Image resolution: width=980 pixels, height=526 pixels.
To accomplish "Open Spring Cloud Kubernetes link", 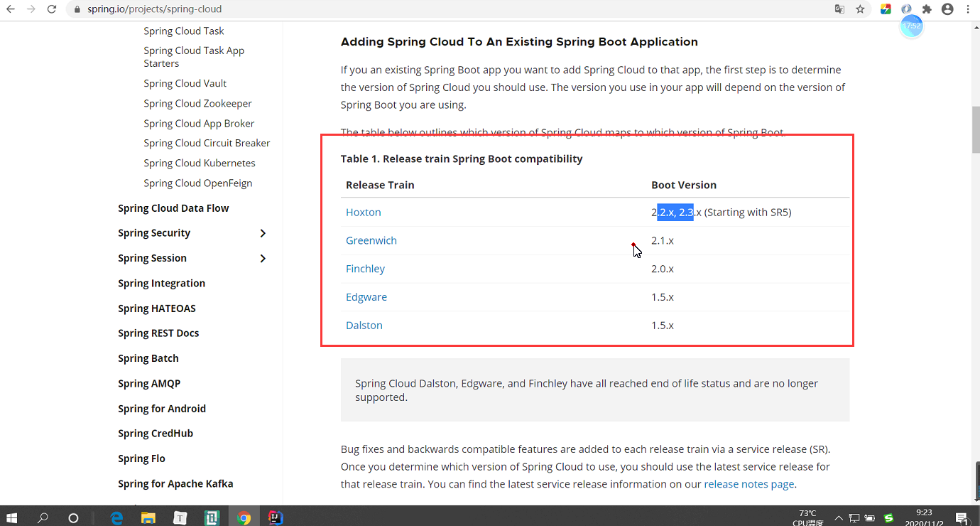I will 200,163.
